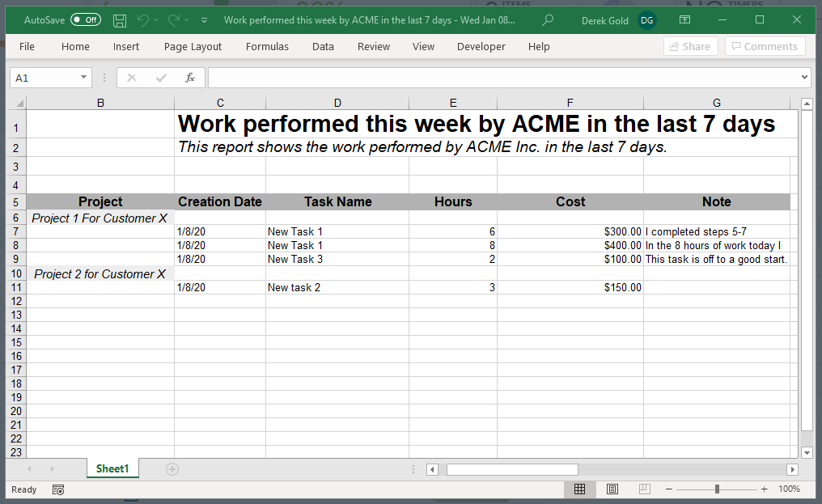
Task: Open the Undo history dropdown arrow
Action: point(154,20)
